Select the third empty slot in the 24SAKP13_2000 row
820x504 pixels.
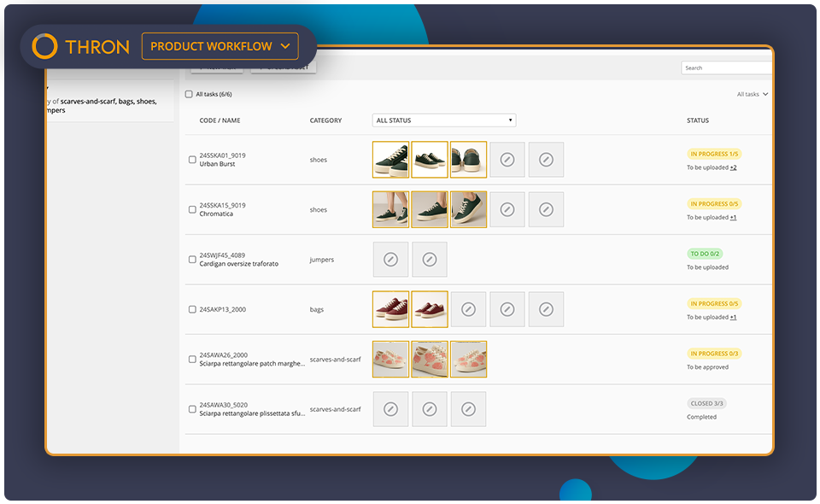547,308
